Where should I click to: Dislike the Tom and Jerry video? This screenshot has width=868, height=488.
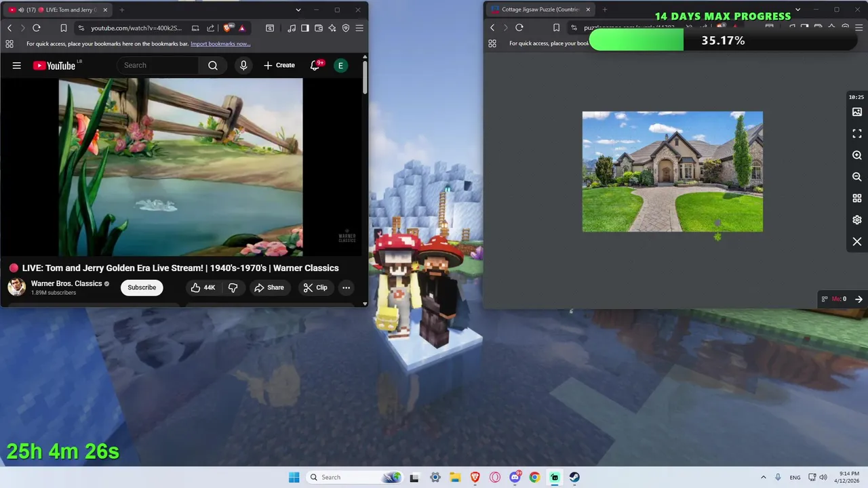pos(233,287)
